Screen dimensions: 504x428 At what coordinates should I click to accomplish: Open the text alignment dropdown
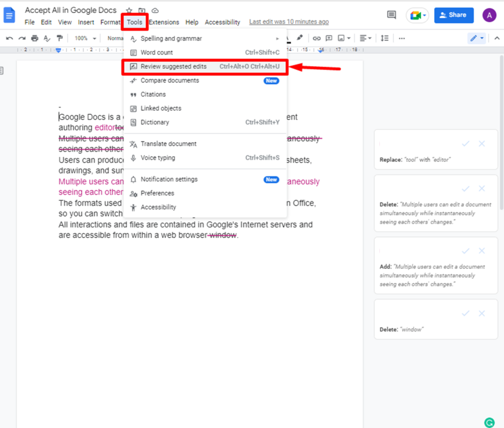(365, 38)
